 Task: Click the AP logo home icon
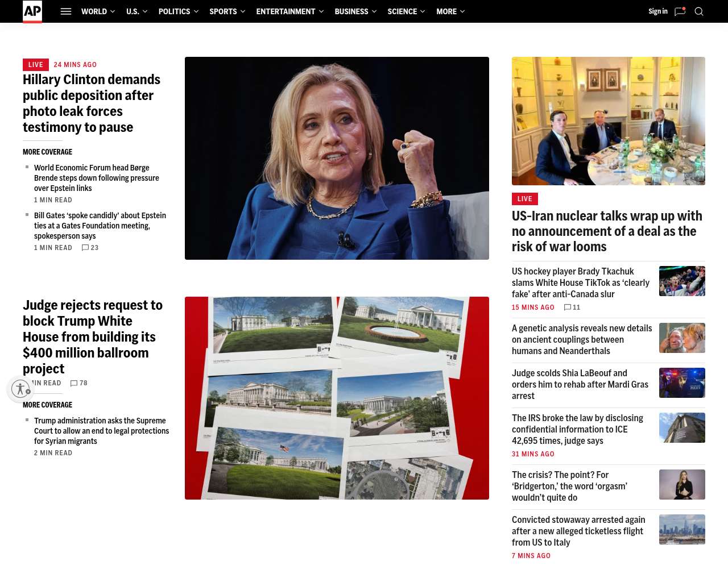(x=32, y=11)
